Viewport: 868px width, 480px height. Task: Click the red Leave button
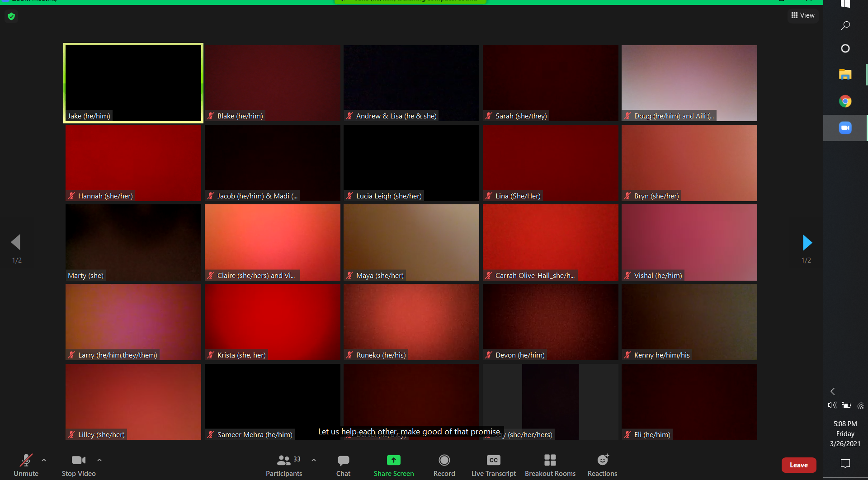pyautogui.click(x=799, y=465)
